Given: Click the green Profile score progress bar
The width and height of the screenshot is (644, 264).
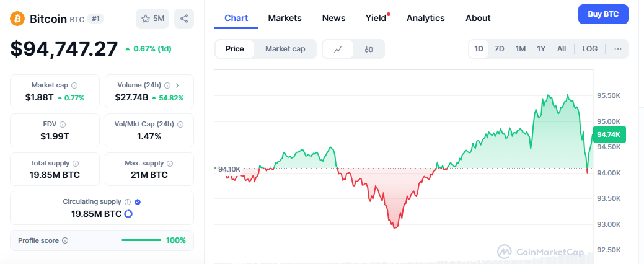Looking at the screenshot, I should point(141,240).
